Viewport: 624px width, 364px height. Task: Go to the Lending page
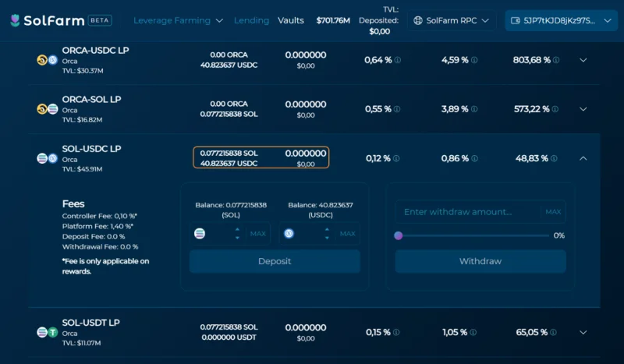(251, 20)
